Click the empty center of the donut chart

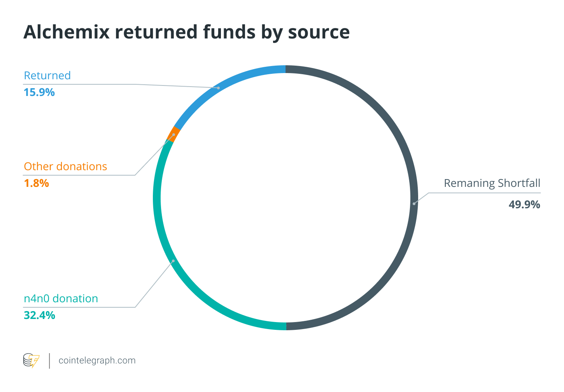tap(286, 198)
